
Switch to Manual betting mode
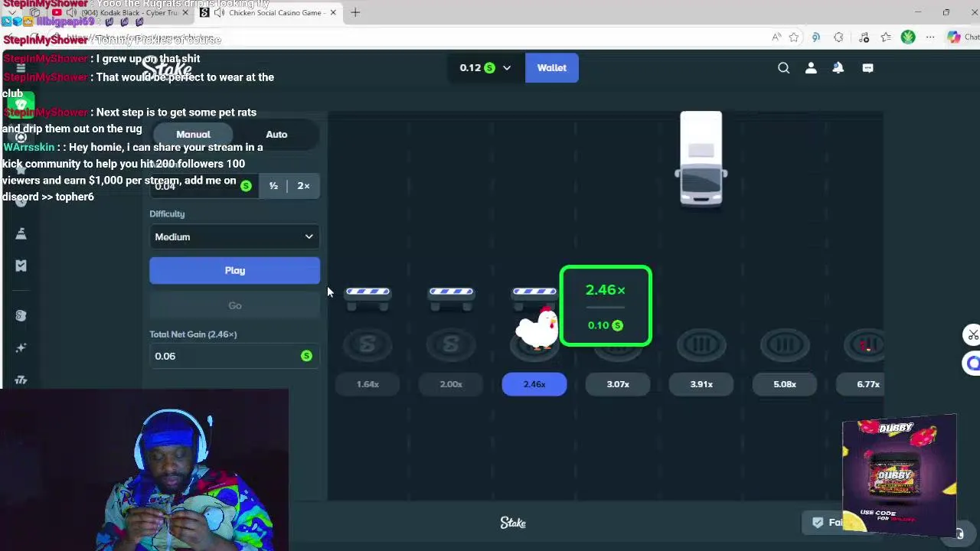193,135
